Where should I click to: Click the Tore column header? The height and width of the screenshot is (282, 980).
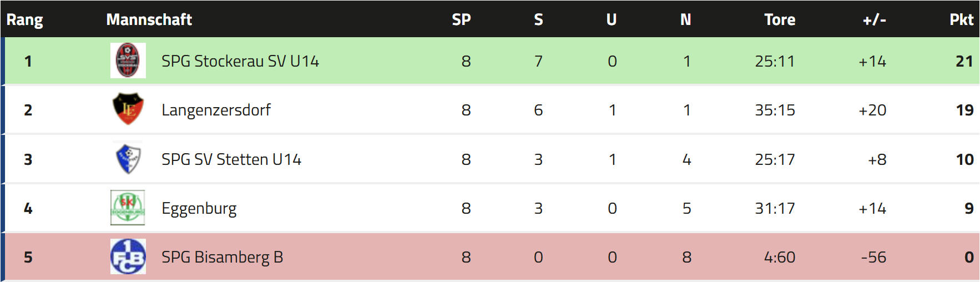779,19
